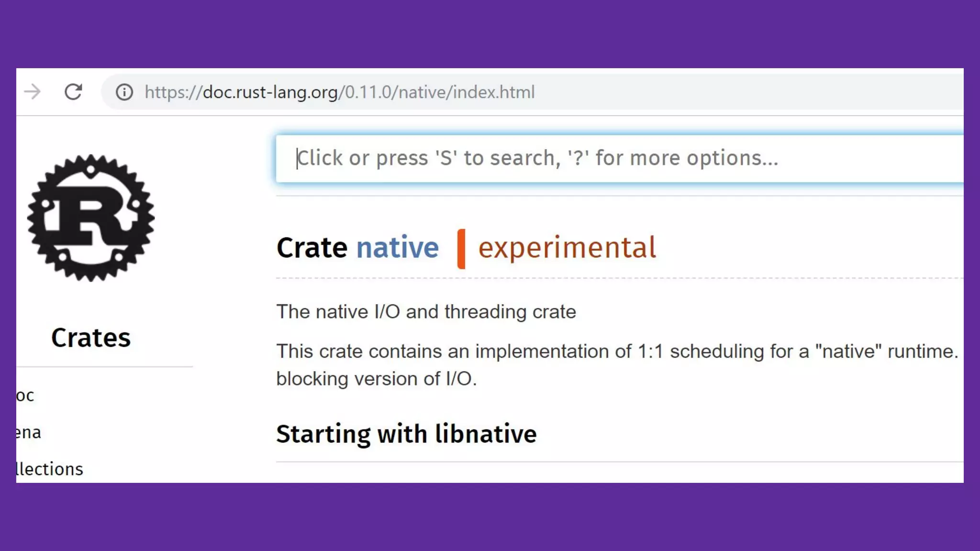Open the collections crate sidebar link

[x=49, y=469]
